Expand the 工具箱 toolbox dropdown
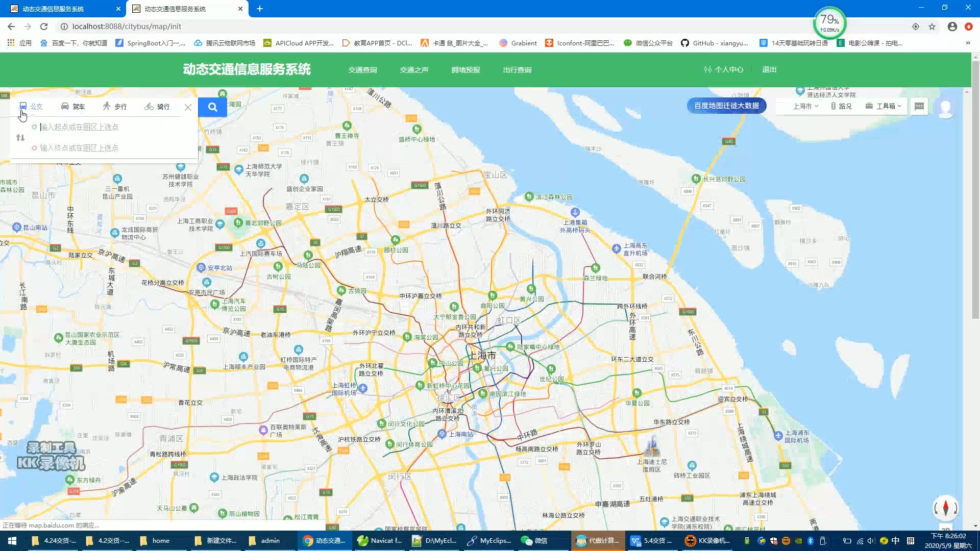This screenshot has height=551, width=980. 884,106
